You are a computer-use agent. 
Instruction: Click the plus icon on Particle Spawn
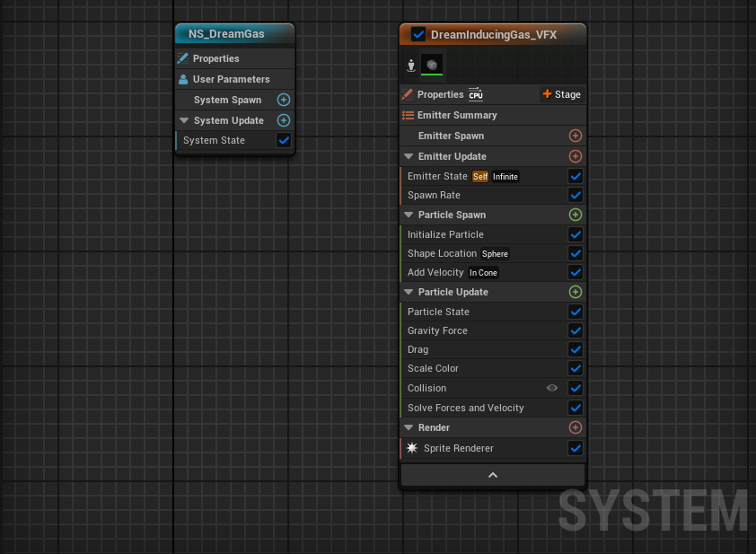coord(576,215)
